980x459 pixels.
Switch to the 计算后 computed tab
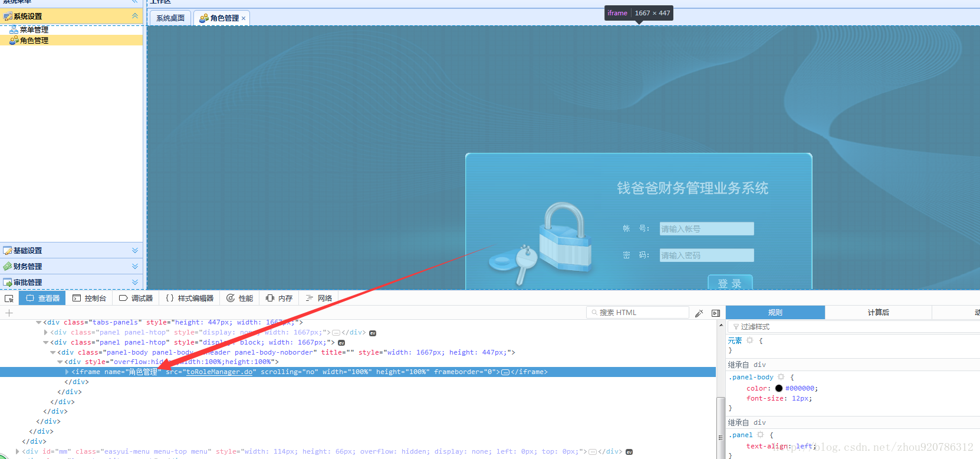pos(878,313)
